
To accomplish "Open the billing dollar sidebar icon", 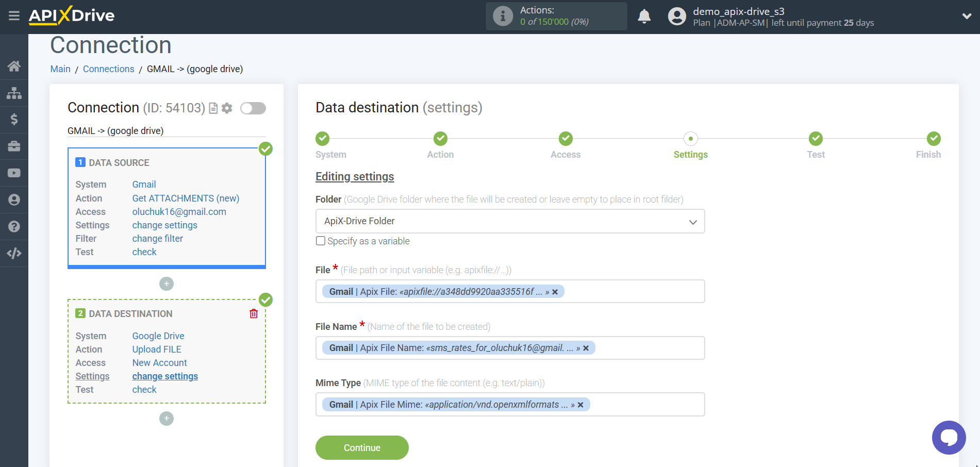I will pos(14,120).
